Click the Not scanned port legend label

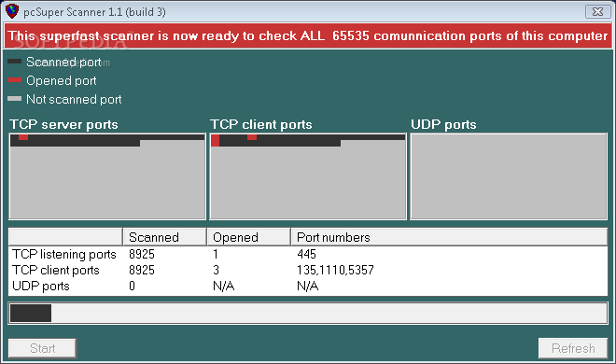coord(74,99)
